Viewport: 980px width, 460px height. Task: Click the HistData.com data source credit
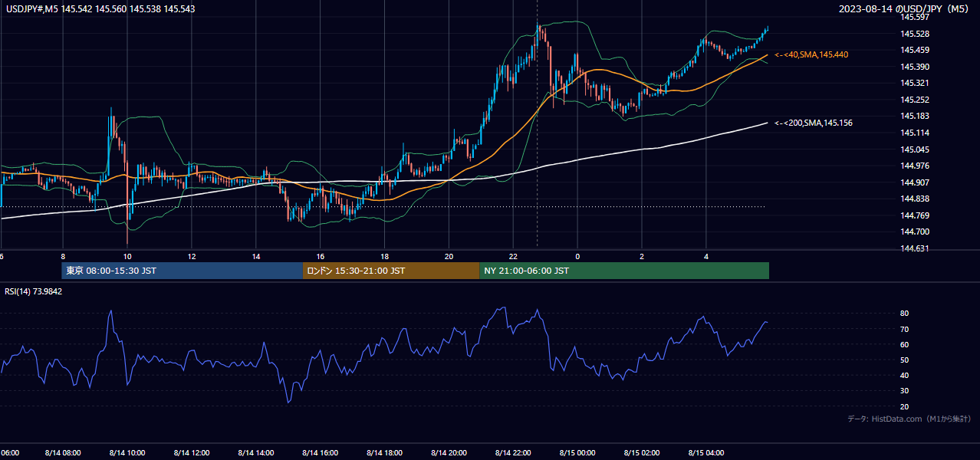pyautogui.click(x=909, y=419)
